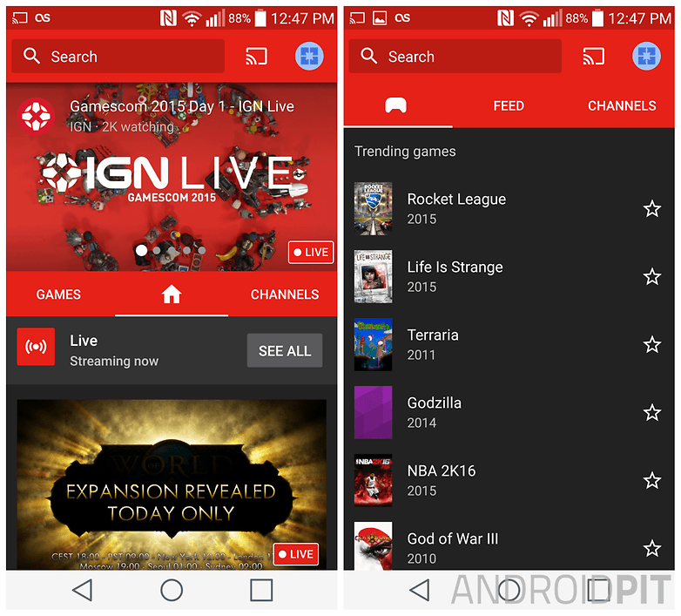Play Expansion Revealed Today Only stream
Image resolution: width=681 pixels, height=616 pixels.
pos(172,484)
